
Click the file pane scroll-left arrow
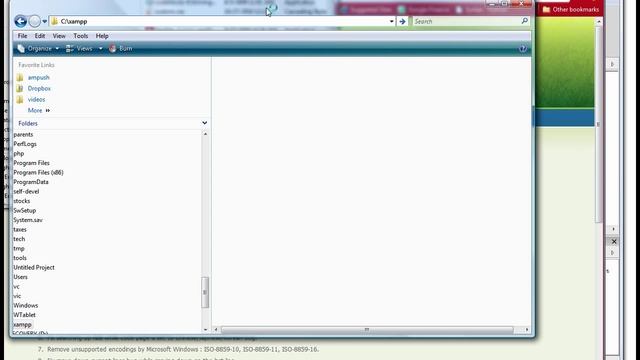216,330
